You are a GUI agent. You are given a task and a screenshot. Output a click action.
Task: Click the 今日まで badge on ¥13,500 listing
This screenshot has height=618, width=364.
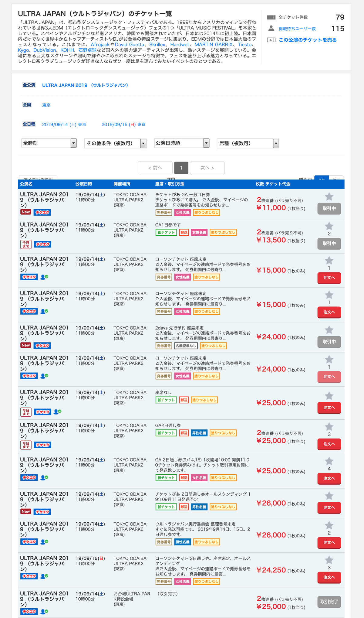(x=26, y=244)
